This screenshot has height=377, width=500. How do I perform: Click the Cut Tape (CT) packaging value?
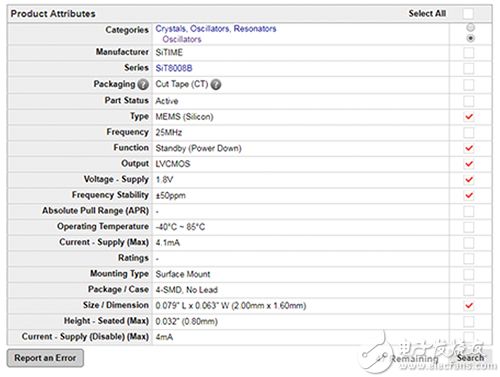(182, 84)
